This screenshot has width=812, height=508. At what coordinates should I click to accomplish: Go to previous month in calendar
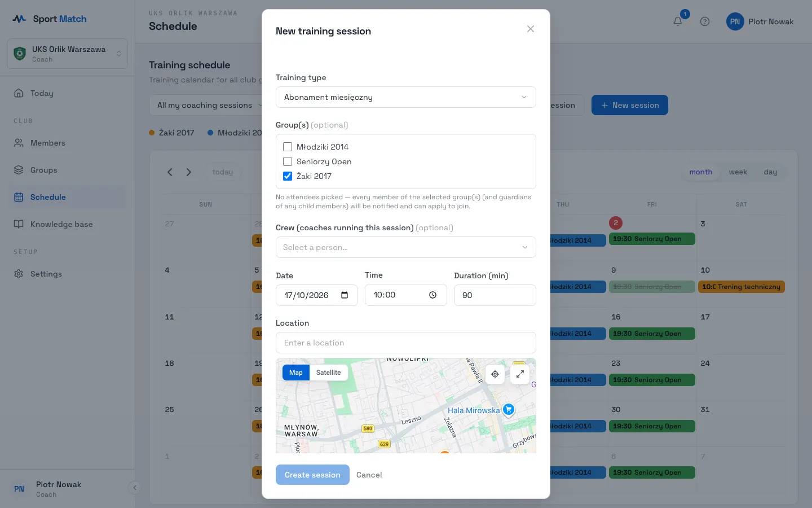click(170, 172)
